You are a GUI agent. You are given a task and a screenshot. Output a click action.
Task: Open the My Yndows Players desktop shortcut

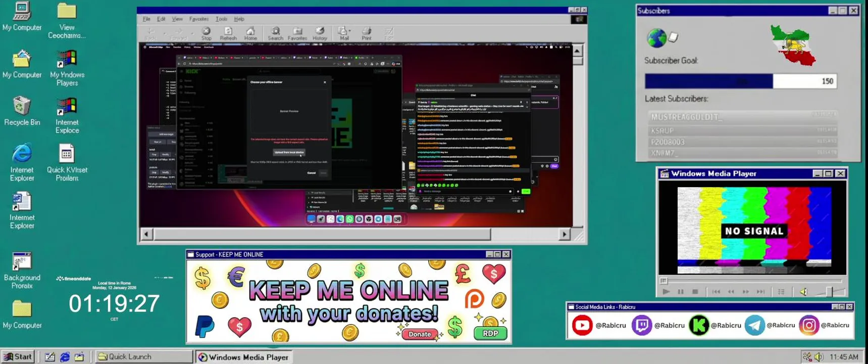pyautogui.click(x=67, y=68)
